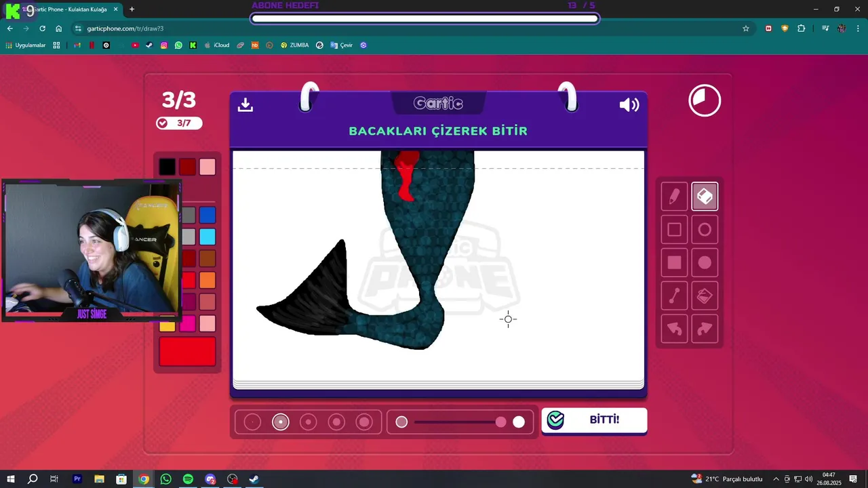
Task: Mute game sound with the speaker icon
Action: pyautogui.click(x=629, y=104)
